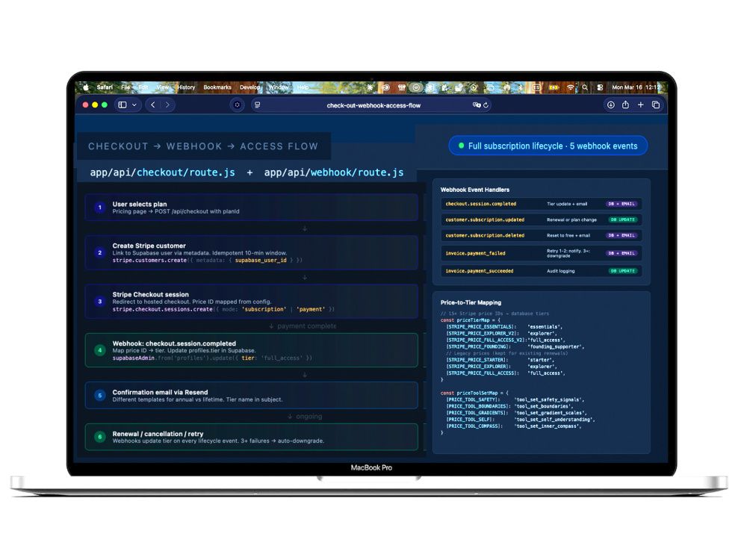Toggle the Safari sidebar
The image size is (747, 560).
click(123, 105)
